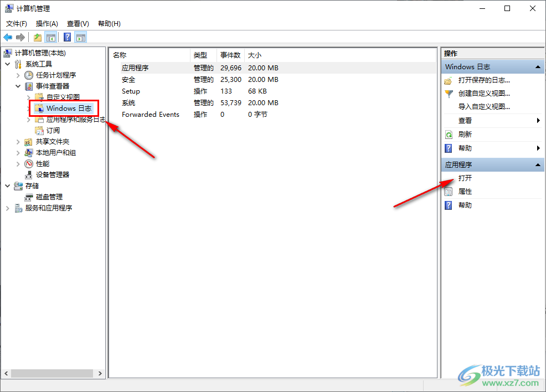Sort by the 类型 column header
546x392 pixels.
pyautogui.click(x=204, y=55)
